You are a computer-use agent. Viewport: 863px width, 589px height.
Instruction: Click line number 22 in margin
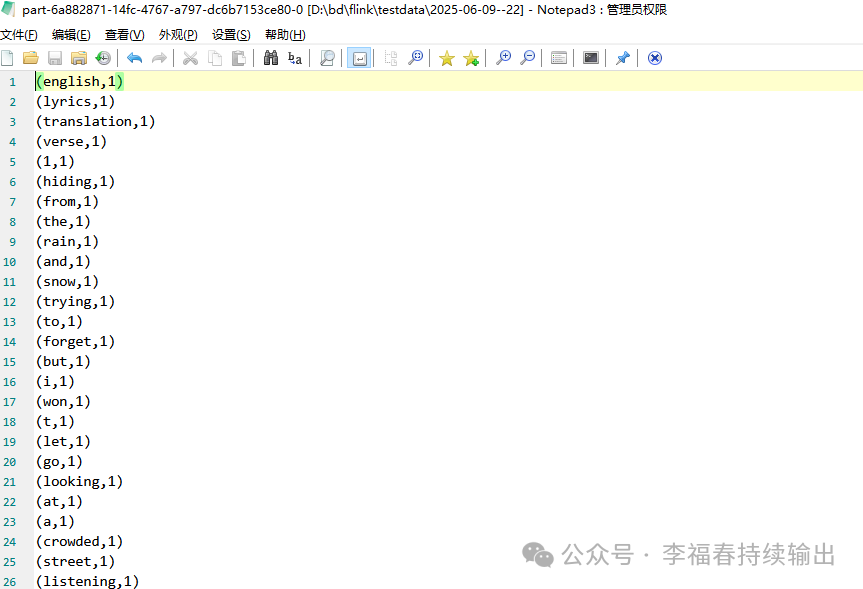9,503
